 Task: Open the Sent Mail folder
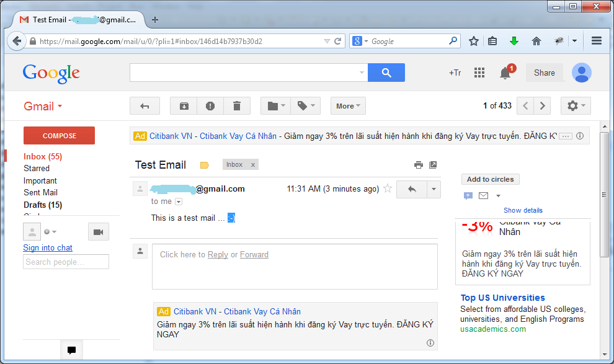pos(40,193)
